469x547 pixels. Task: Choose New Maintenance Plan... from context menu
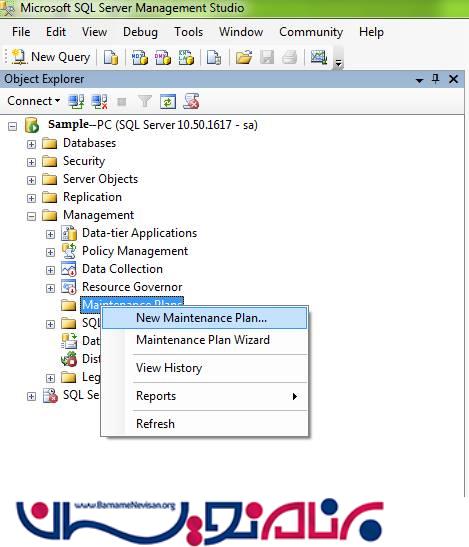pyautogui.click(x=204, y=318)
